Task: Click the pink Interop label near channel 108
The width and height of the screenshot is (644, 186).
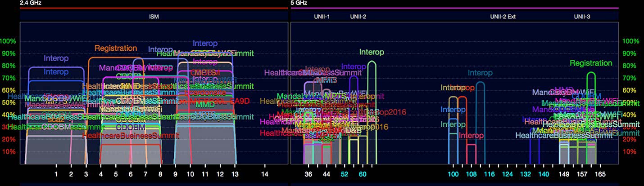Action: (471, 135)
